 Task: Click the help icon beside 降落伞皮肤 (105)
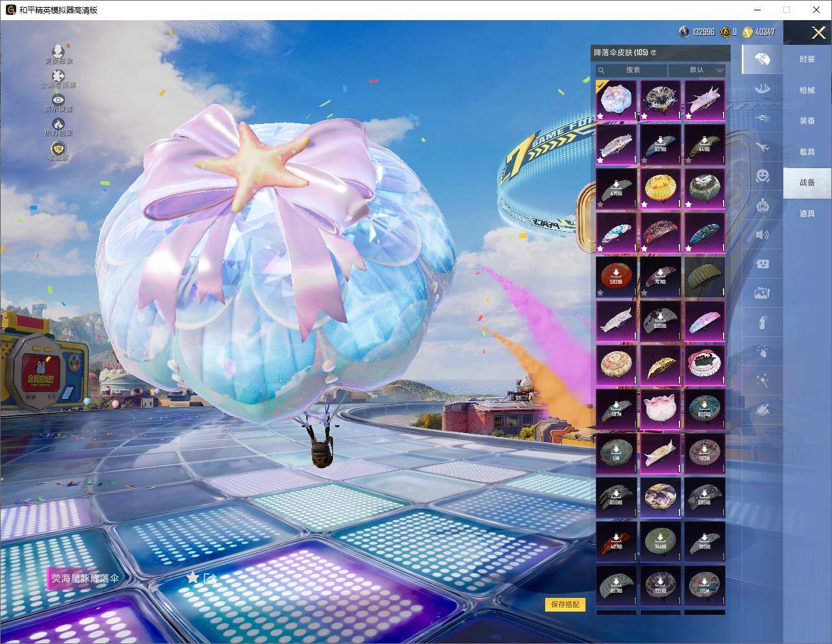click(654, 53)
